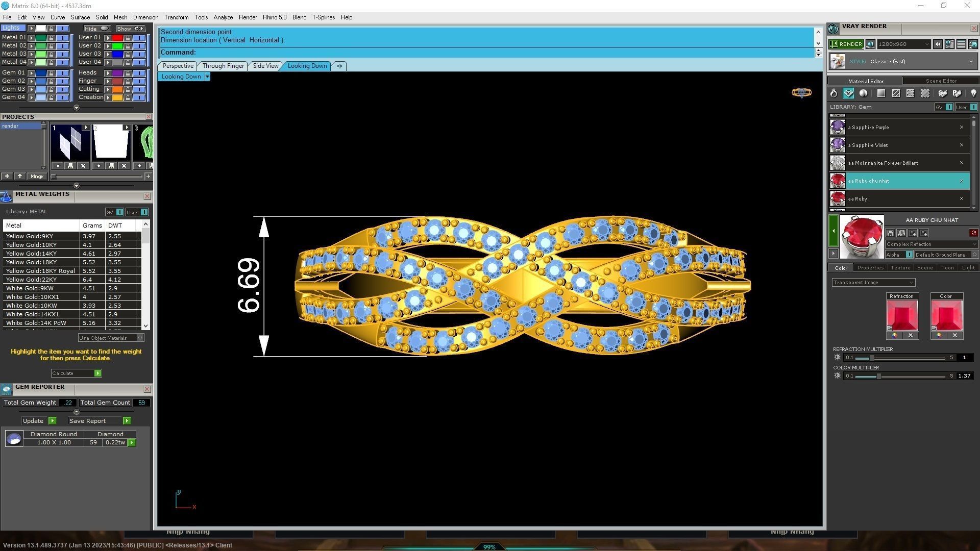Viewport: 980px width, 551px height.
Task: Toggle the User 02 layer on/off switch
Action: point(139,46)
